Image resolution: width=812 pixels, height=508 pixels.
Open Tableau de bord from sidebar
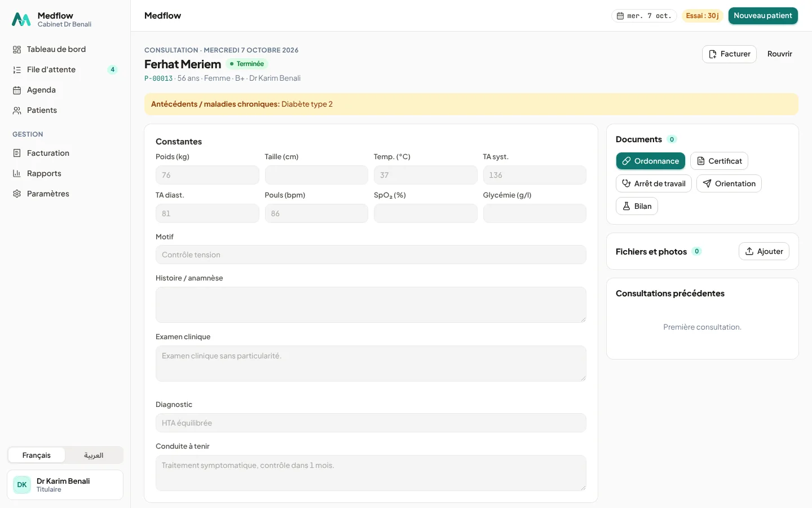tap(65, 49)
